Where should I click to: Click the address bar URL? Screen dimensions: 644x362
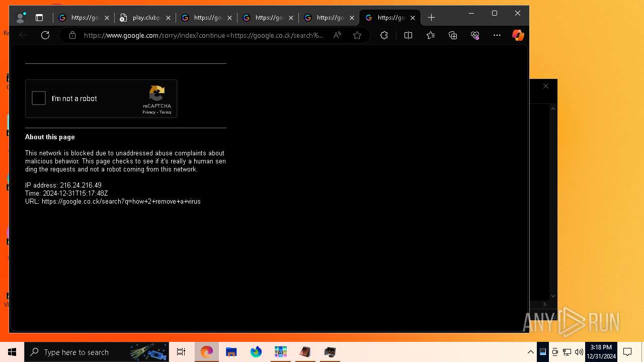[x=203, y=35]
